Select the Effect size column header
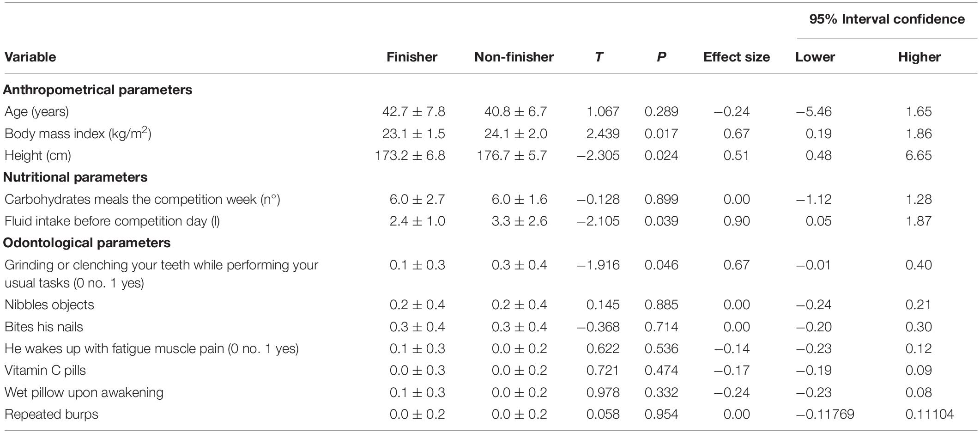 [737, 57]
